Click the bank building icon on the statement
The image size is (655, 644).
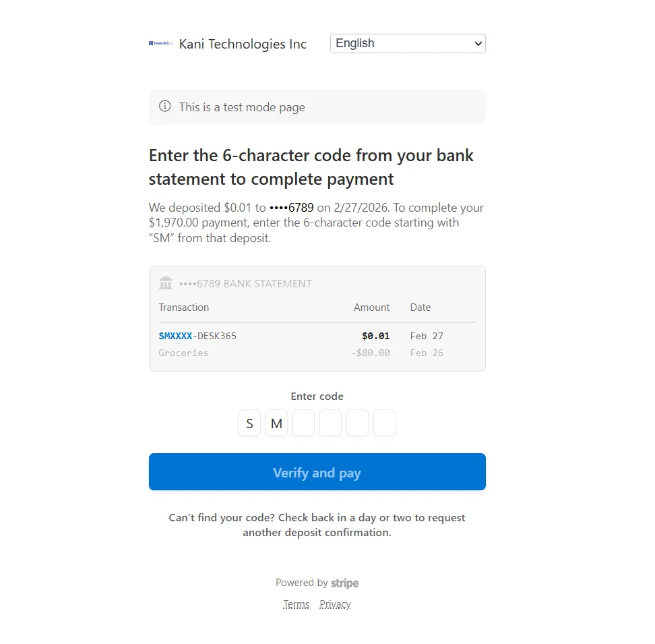coord(166,283)
